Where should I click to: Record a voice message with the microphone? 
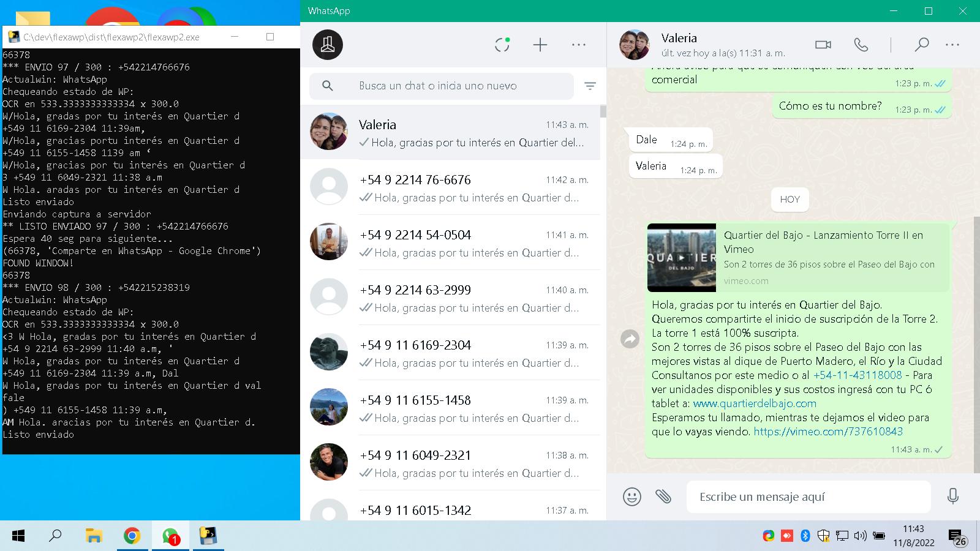952,497
